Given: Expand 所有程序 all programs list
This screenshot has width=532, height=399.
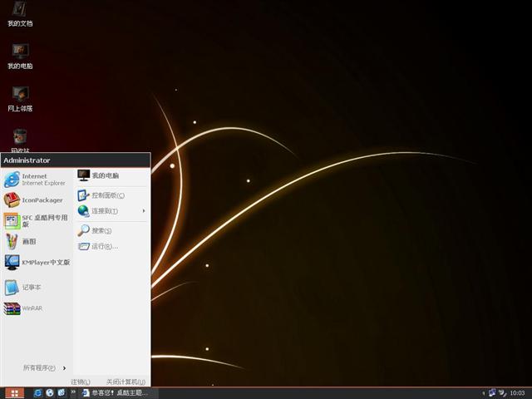Looking at the screenshot, I should point(43,367).
